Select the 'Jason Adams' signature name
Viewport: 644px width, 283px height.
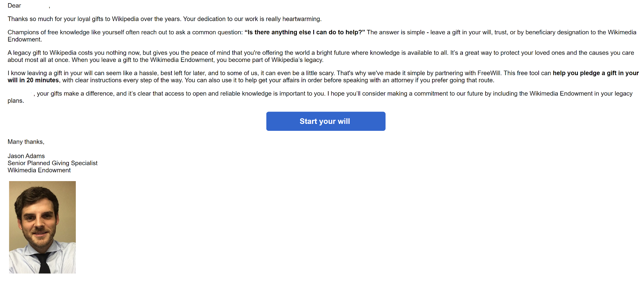[x=26, y=156]
